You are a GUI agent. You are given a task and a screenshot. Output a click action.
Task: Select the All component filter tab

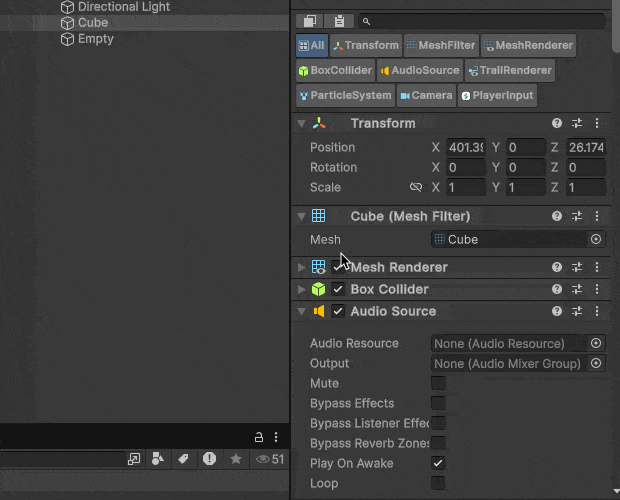pos(311,45)
